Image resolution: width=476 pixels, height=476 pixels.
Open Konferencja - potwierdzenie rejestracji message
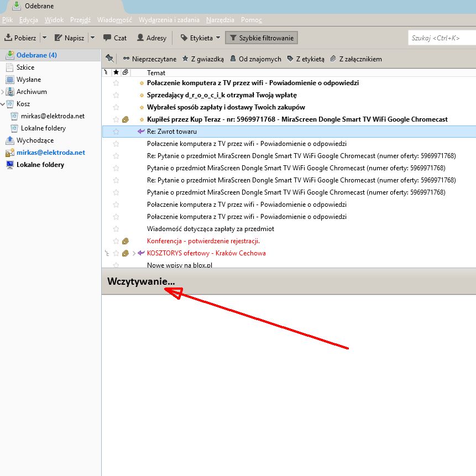pyautogui.click(x=203, y=240)
